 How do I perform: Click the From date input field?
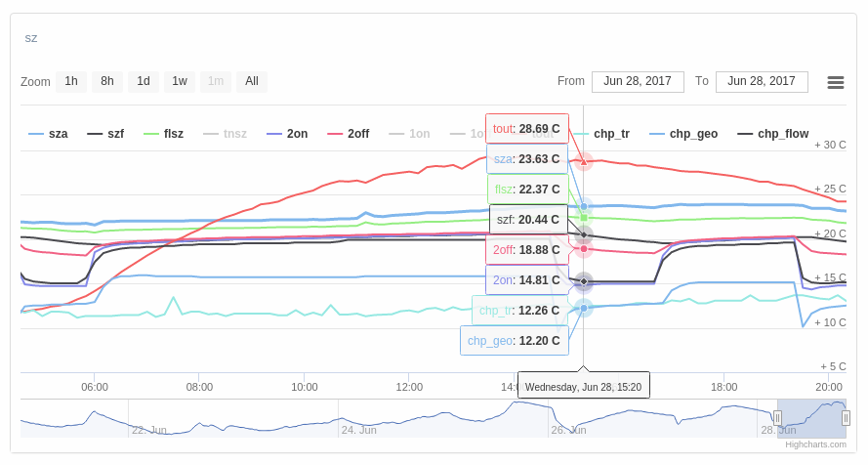[x=638, y=82]
